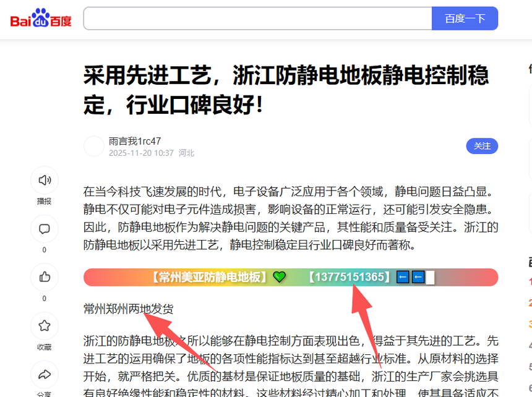Click the 播报 speaker icon

pos(45,180)
